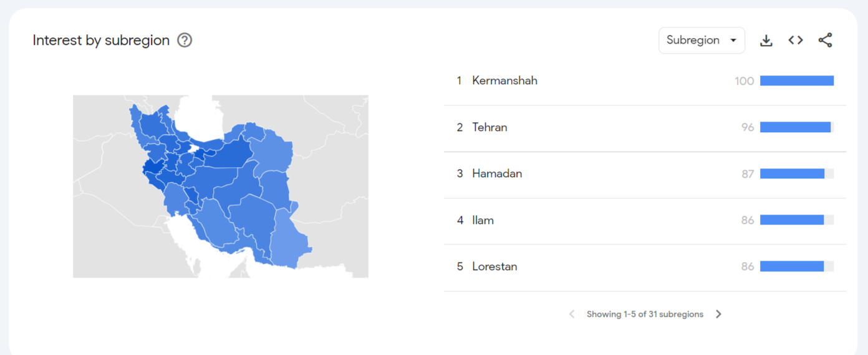Click the Interest by subregion heading
Screen dimensions: 868x355
(101, 41)
